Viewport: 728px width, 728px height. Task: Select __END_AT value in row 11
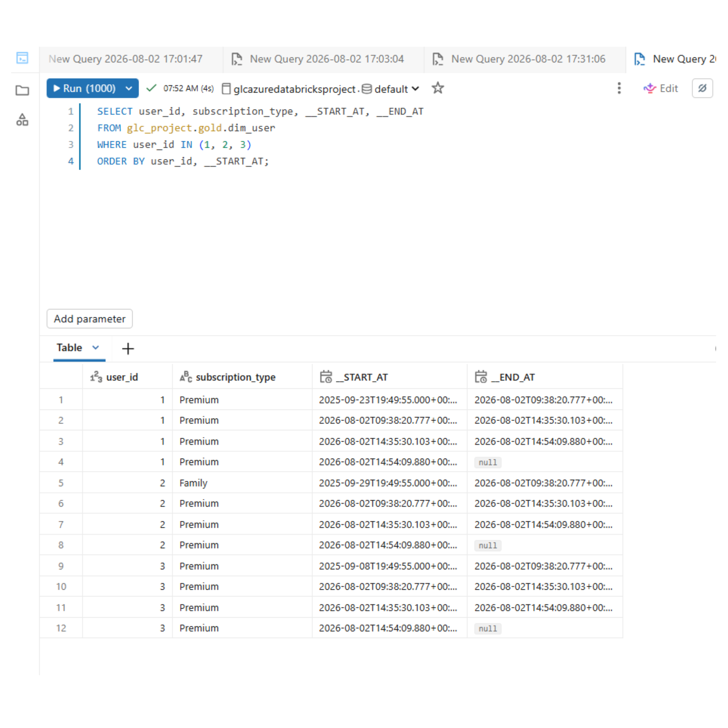545,608
